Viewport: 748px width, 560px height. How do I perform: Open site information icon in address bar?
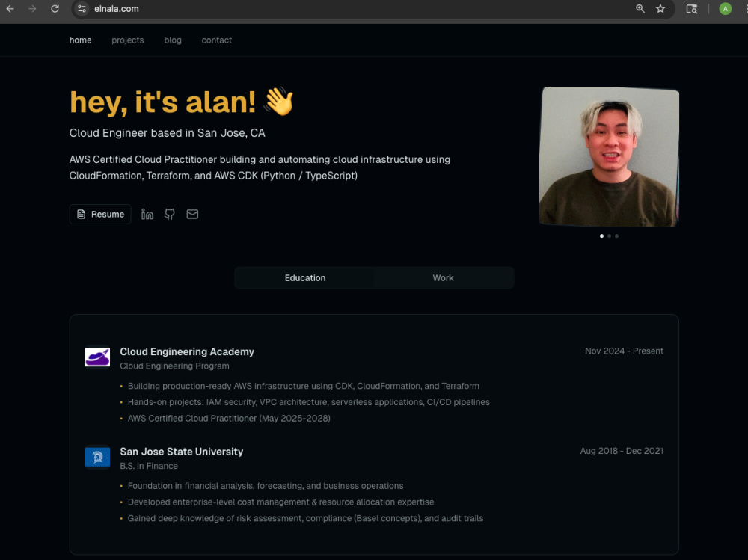coord(82,8)
